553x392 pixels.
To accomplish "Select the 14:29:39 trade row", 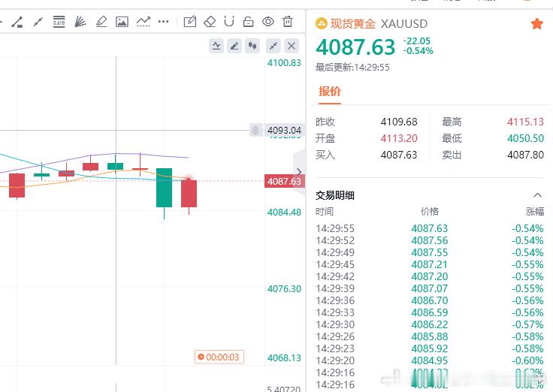I will [x=430, y=288].
